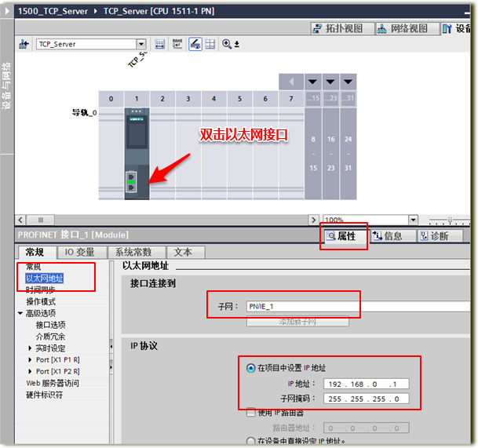Screen dimensions: 478x448
Task: Expand slots 16-23 rack dropdown arrow
Action: [330, 82]
